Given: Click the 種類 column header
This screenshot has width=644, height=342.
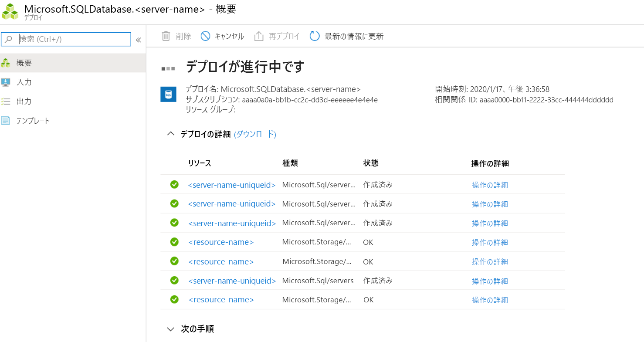Looking at the screenshot, I should click(x=290, y=163).
